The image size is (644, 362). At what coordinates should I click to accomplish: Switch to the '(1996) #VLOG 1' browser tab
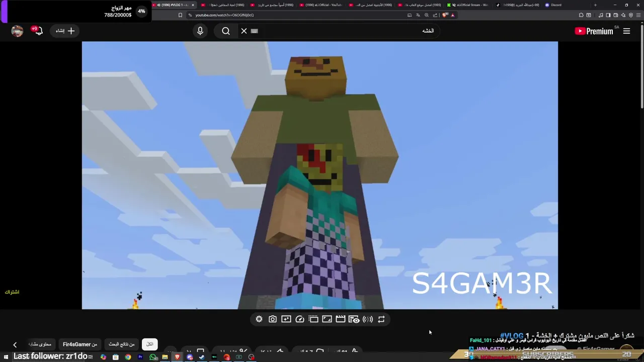[x=174, y=5]
